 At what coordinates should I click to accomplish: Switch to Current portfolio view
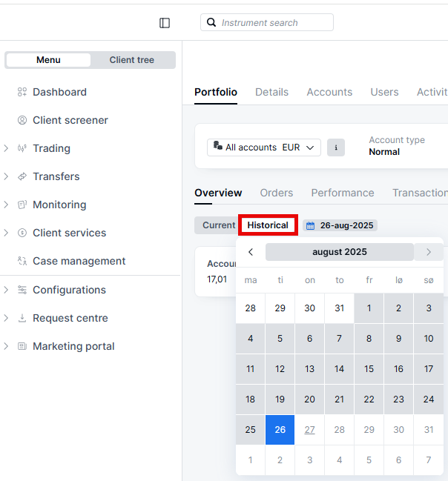[218, 225]
